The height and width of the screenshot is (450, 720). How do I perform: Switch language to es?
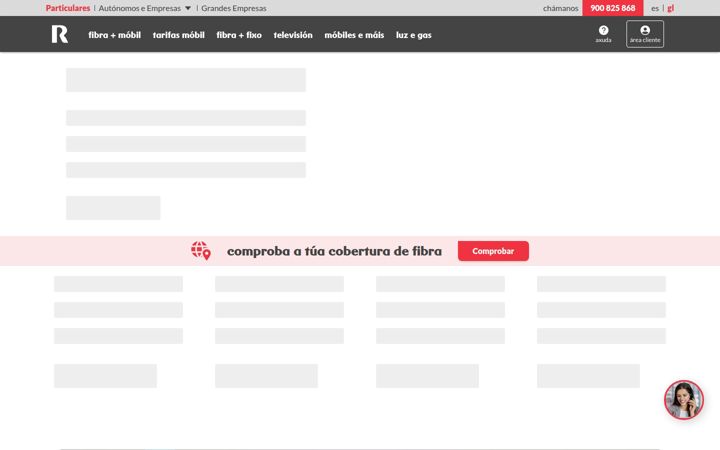pos(655,8)
